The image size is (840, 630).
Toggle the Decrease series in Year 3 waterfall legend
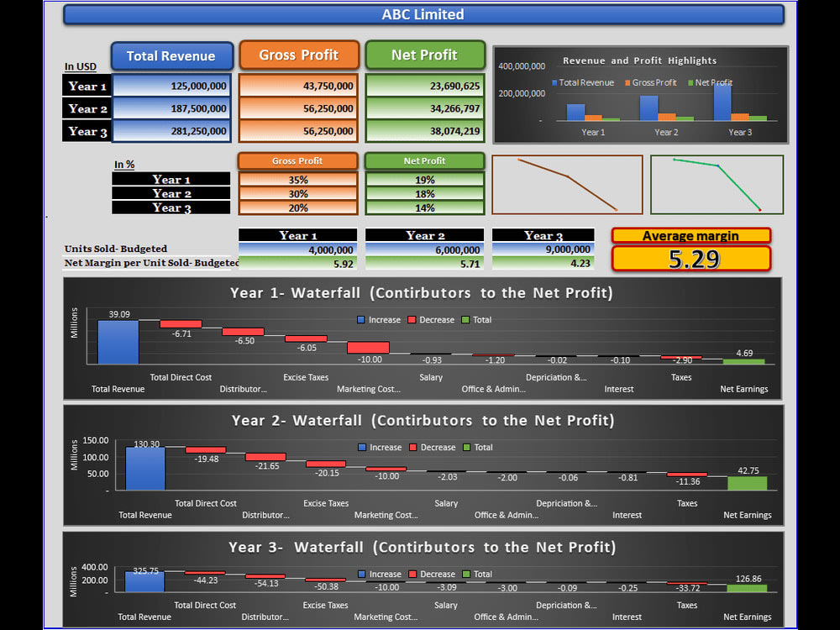coord(412,574)
